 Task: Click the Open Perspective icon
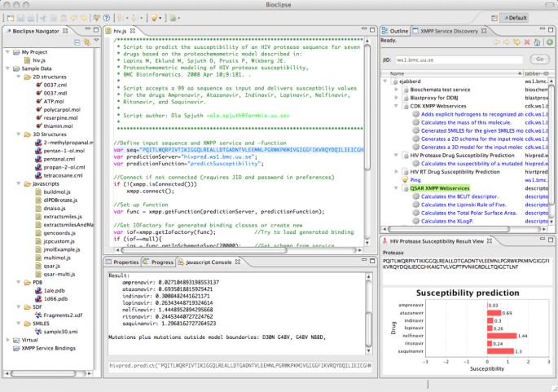494,18
